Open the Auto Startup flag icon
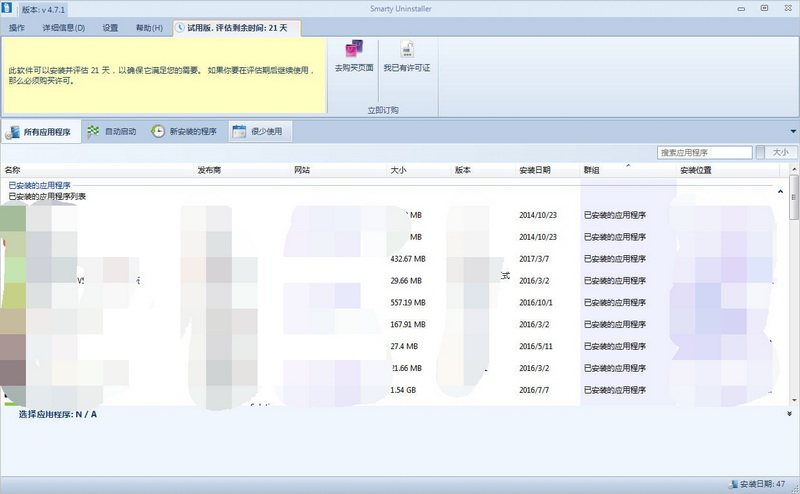 pos(93,131)
